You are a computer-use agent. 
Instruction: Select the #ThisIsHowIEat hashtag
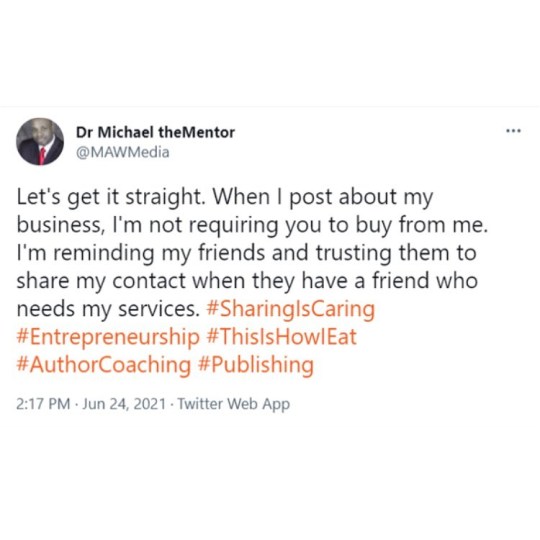281,336
